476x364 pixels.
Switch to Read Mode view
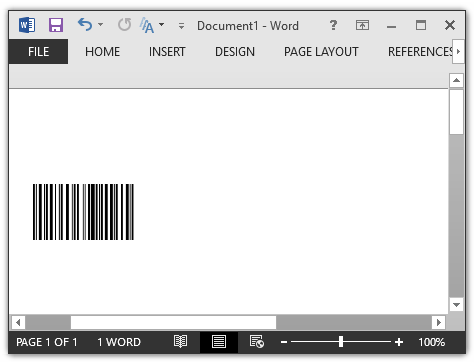click(x=181, y=342)
